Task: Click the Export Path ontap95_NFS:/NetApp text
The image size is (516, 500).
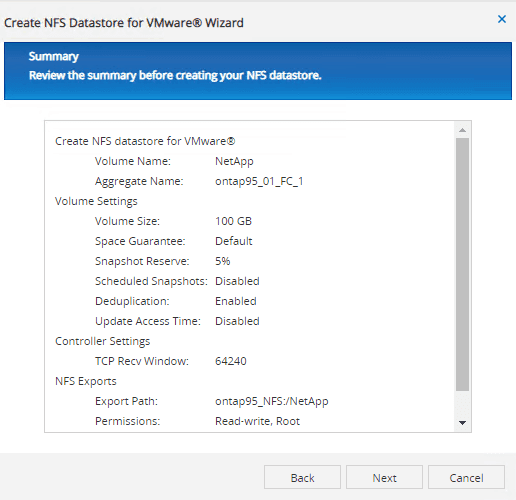Action: coord(272,401)
